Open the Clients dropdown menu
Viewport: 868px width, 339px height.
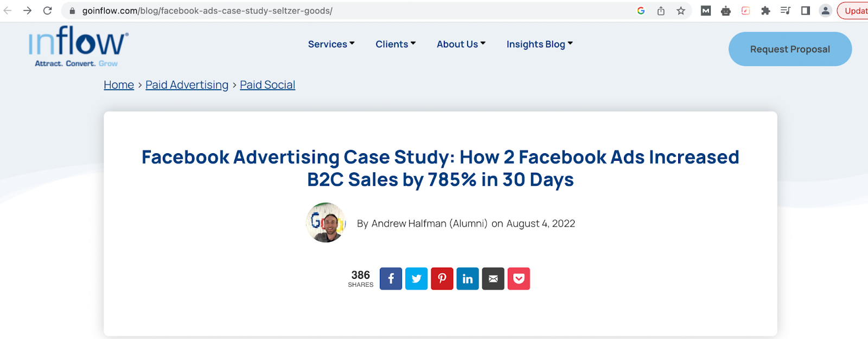pos(395,44)
